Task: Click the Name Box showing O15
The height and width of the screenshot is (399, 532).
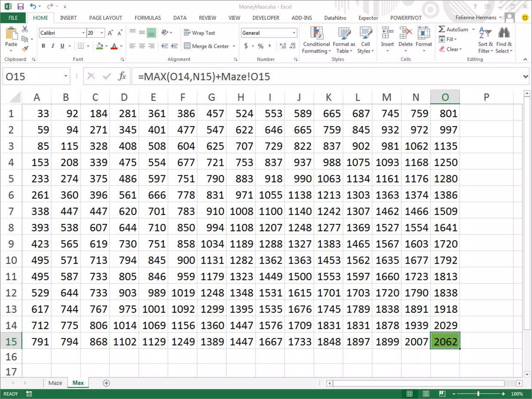Action: (32, 77)
